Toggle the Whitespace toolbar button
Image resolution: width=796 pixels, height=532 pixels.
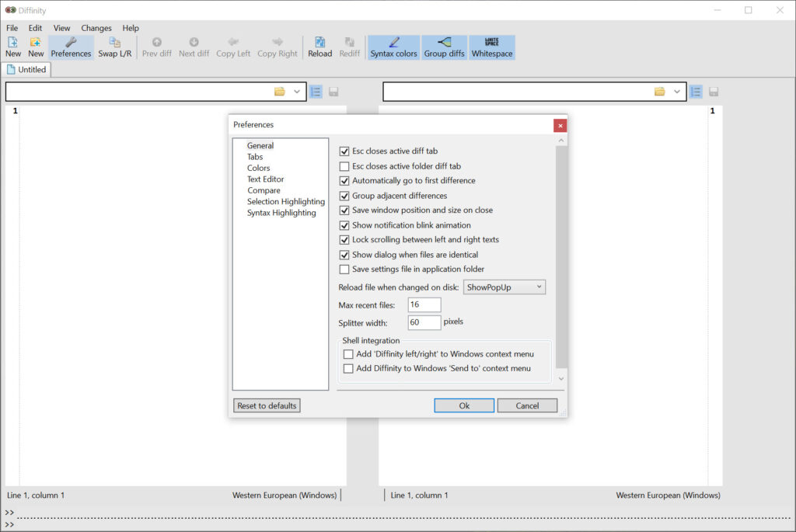[492, 47]
